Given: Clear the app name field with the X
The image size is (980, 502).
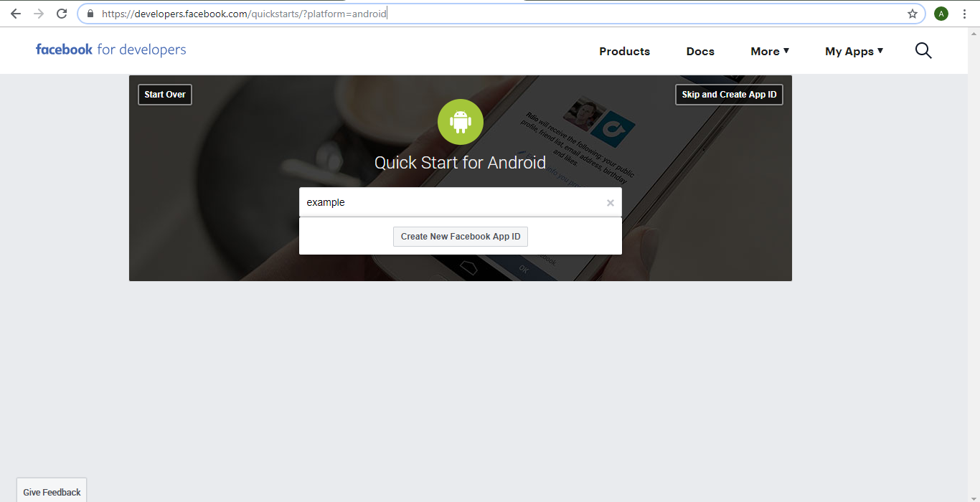Looking at the screenshot, I should [x=611, y=203].
